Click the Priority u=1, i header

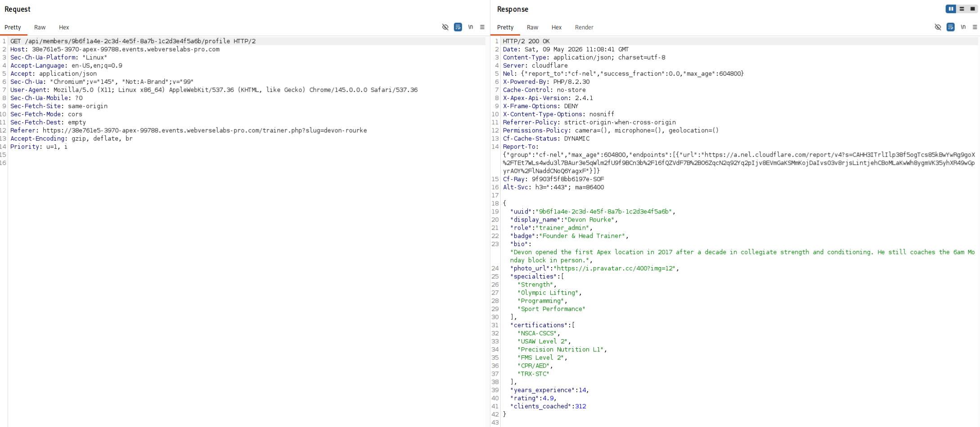point(39,146)
